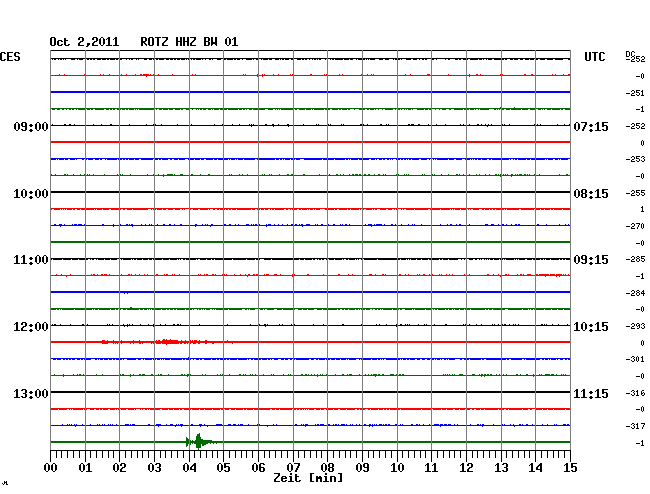This screenshot has width=650, height=494.
Task: Click the "03" minute tick label
Action: [155, 468]
